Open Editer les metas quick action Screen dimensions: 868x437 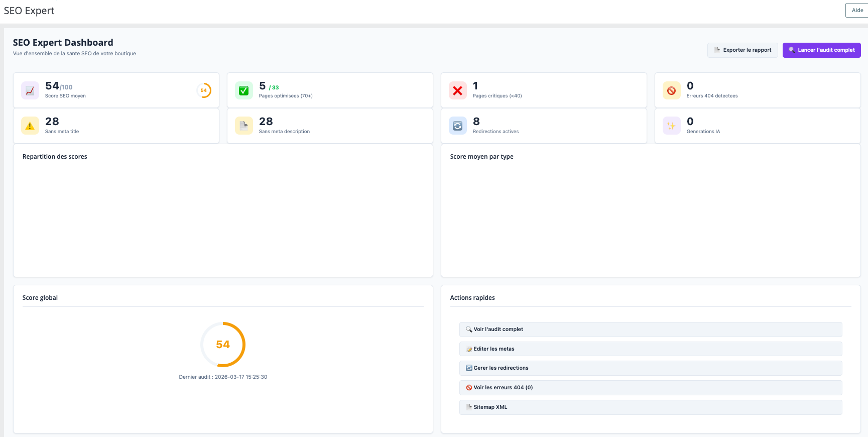651,349
